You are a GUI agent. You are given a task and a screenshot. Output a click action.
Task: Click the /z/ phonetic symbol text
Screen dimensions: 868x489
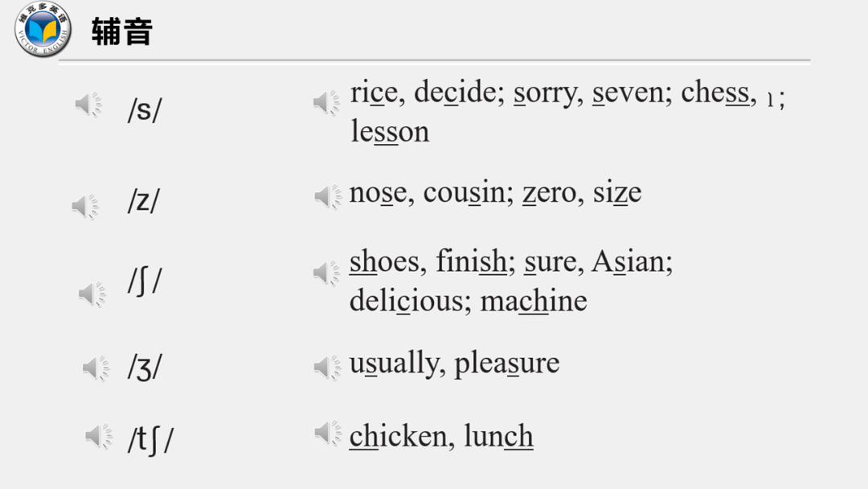tap(143, 200)
